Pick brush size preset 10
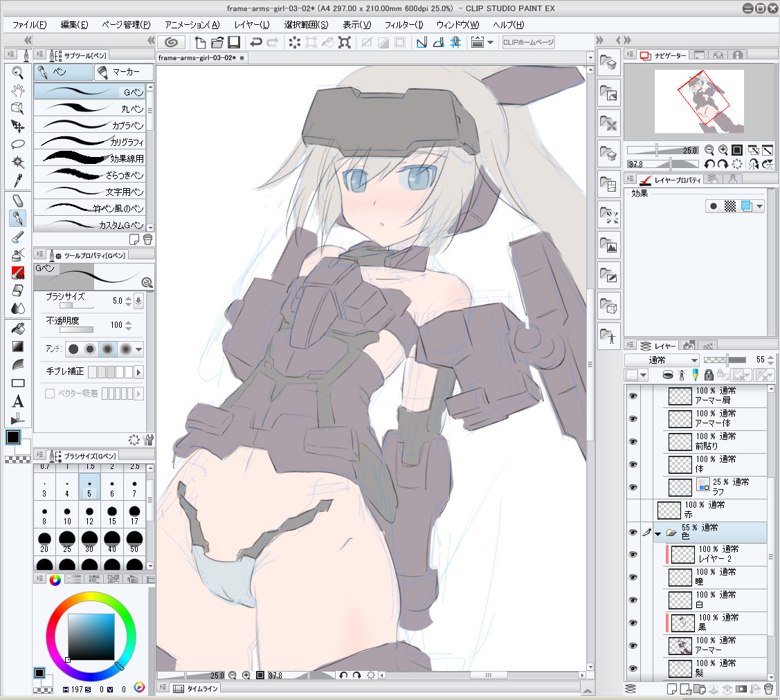 point(67,515)
